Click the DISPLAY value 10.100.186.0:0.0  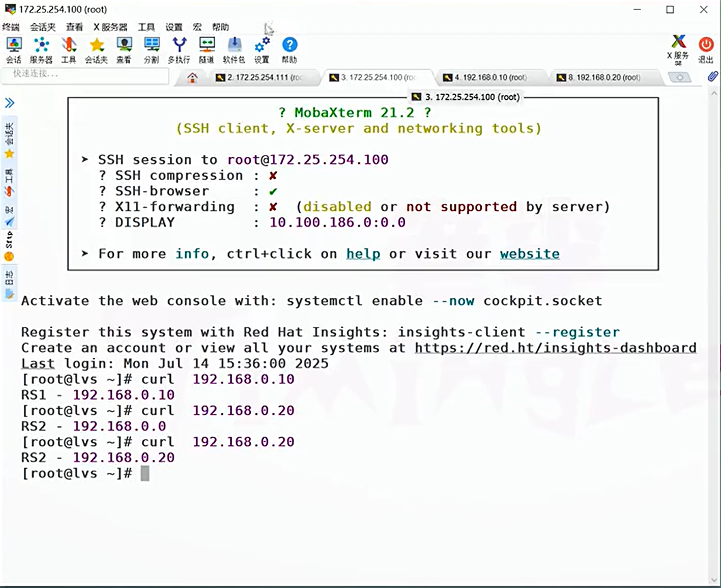click(x=338, y=222)
